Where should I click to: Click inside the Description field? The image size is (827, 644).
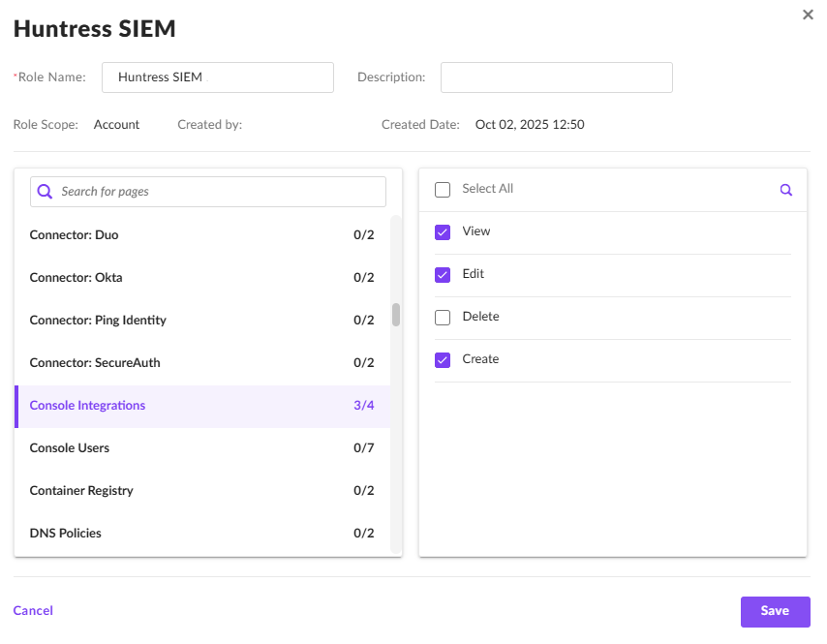pos(556,77)
